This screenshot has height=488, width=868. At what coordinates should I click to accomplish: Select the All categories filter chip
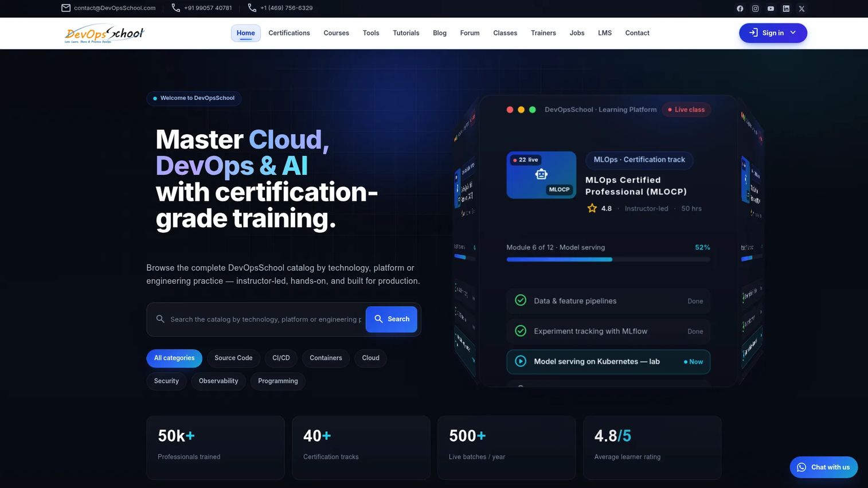(x=174, y=358)
